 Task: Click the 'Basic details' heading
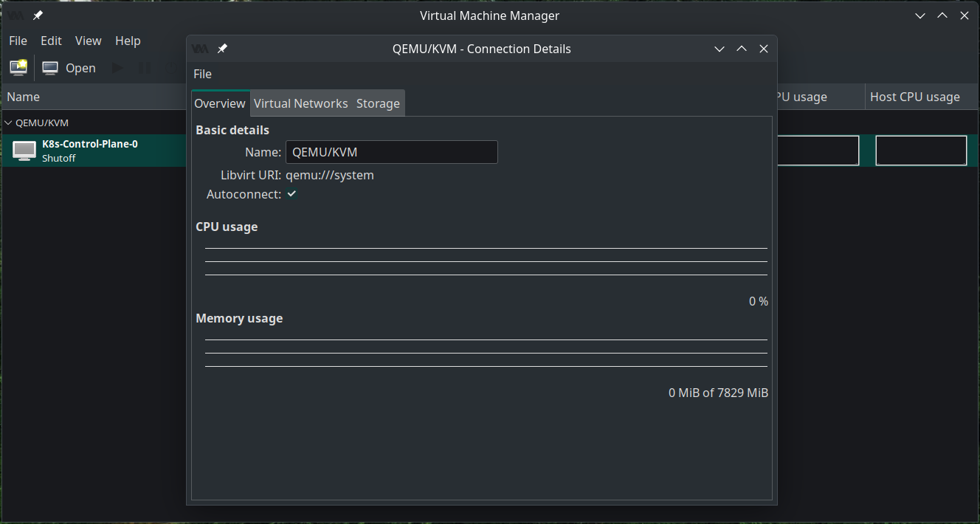(232, 130)
